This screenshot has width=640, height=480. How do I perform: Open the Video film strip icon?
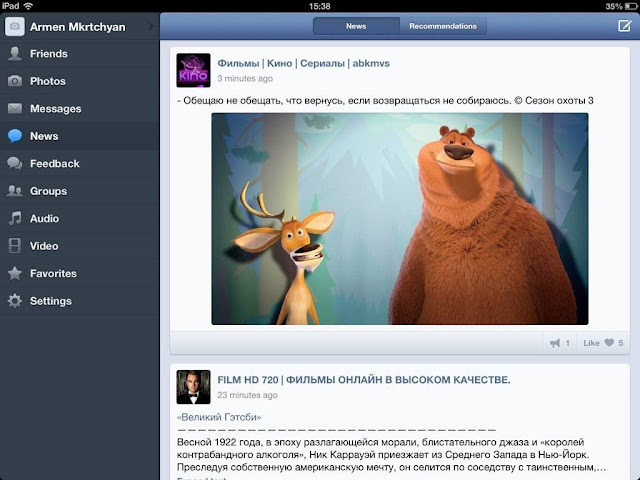pyautogui.click(x=15, y=246)
